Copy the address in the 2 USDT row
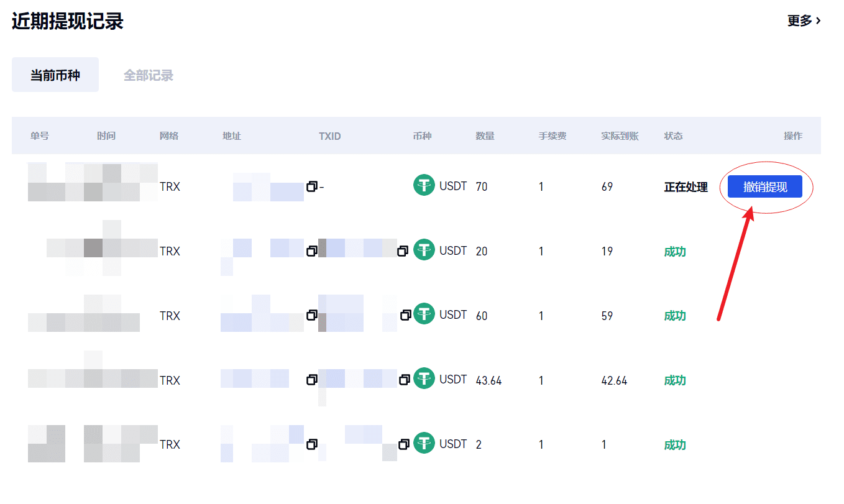The height and width of the screenshot is (504, 844). 312,444
